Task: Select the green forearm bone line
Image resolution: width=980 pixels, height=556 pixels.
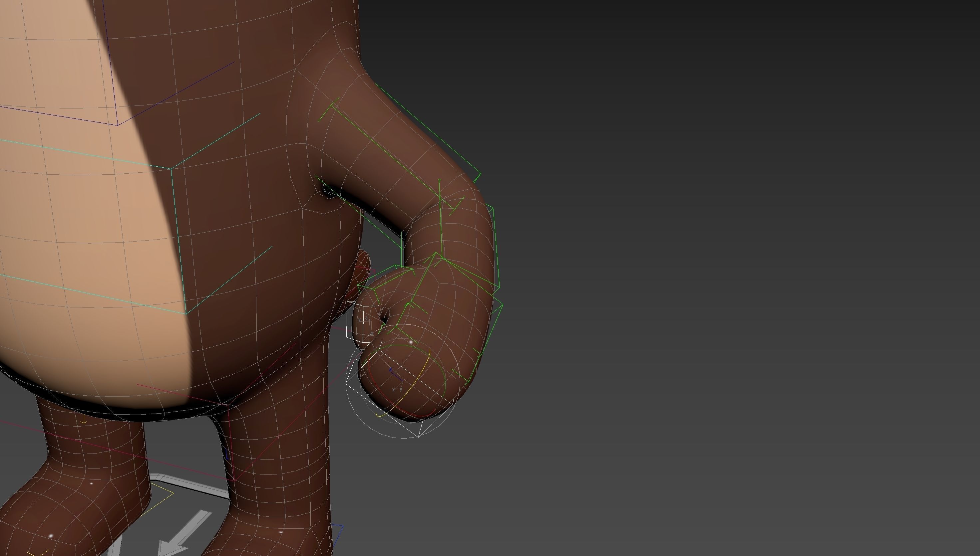Action: pos(441,220)
